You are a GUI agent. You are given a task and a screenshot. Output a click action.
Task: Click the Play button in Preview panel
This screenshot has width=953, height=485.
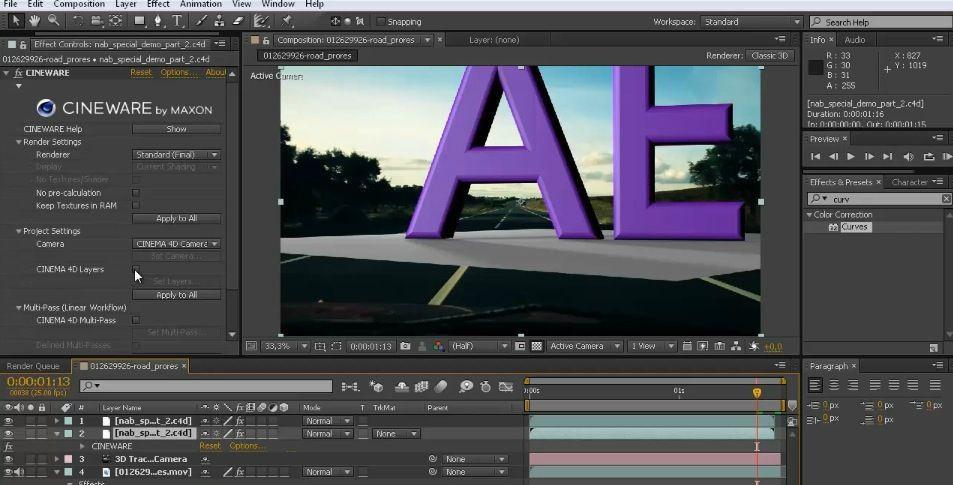[851, 156]
